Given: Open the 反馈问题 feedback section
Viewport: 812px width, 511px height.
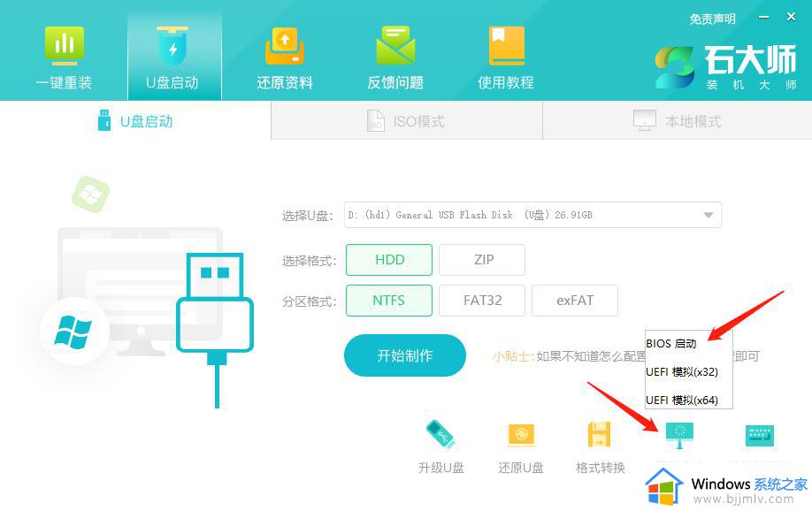Looking at the screenshot, I should tap(395, 57).
